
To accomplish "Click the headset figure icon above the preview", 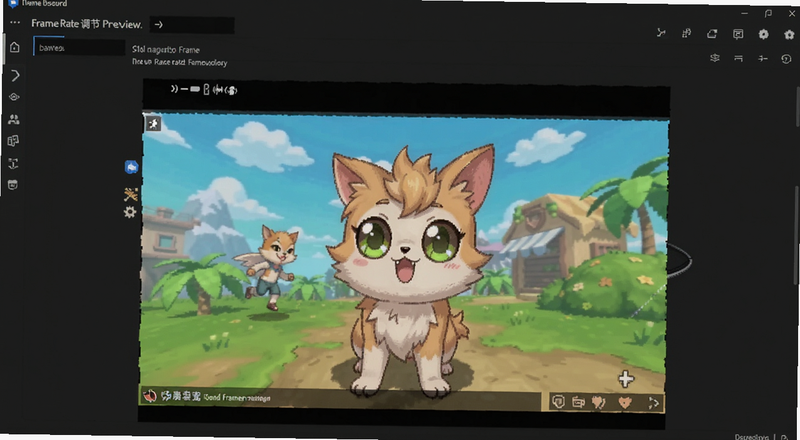I will [231, 90].
